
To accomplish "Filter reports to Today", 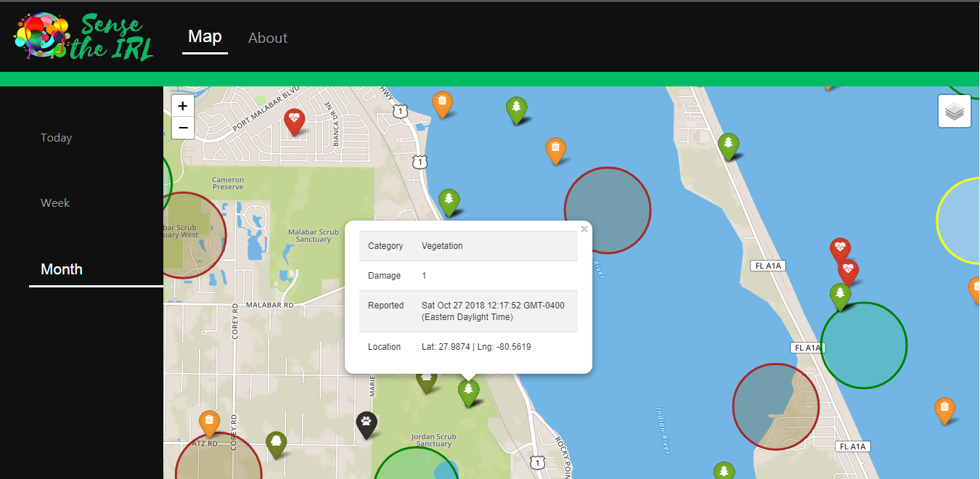I will coord(57,137).
